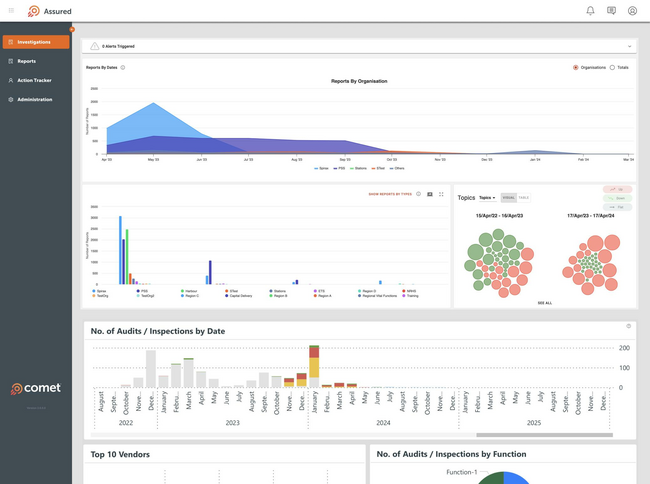Open the feedback message icon

coord(611,11)
